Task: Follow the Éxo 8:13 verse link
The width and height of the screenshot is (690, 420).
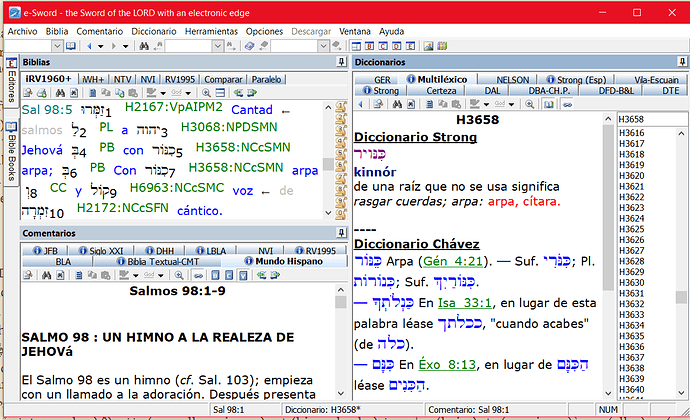Action: [x=447, y=365]
